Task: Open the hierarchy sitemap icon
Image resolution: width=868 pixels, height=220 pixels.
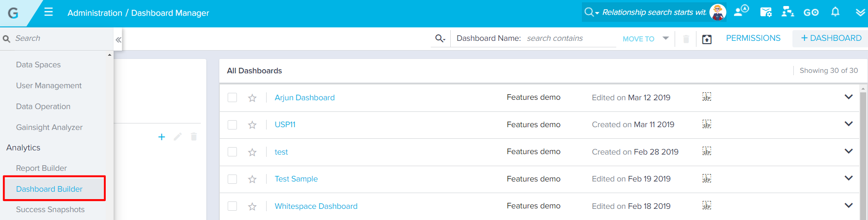Action: (x=788, y=12)
